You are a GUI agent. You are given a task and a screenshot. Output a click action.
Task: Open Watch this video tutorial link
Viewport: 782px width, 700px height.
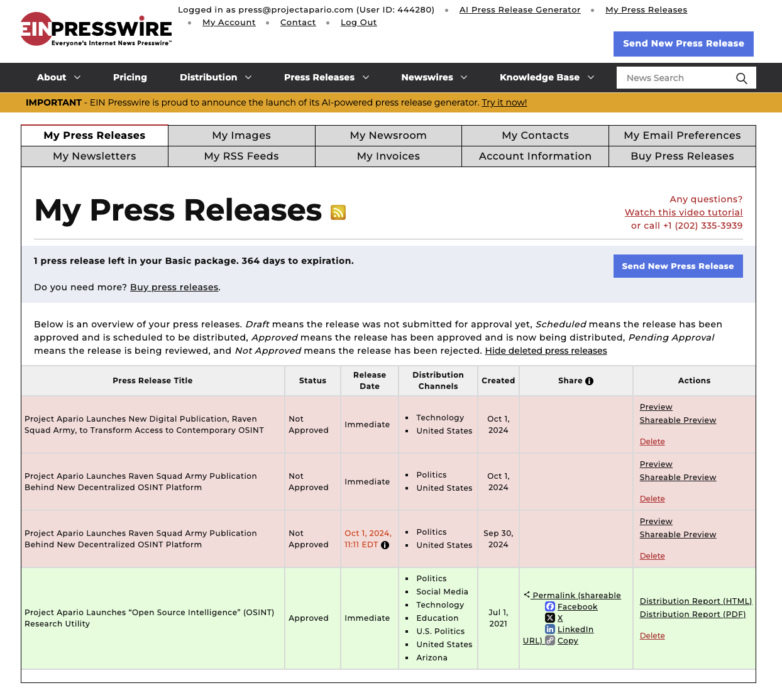point(683,212)
